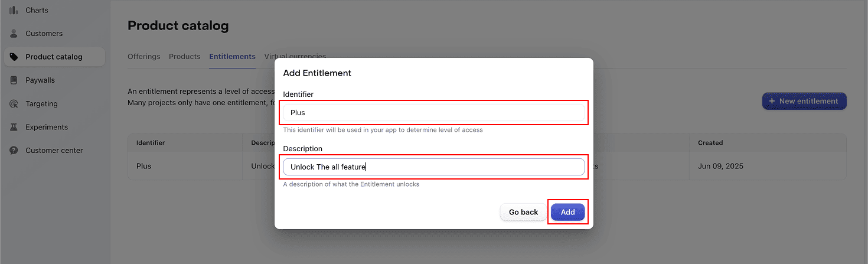The image size is (868, 264).
Task: Click the Paywalls icon in sidebar
Action: coord(14,80)
